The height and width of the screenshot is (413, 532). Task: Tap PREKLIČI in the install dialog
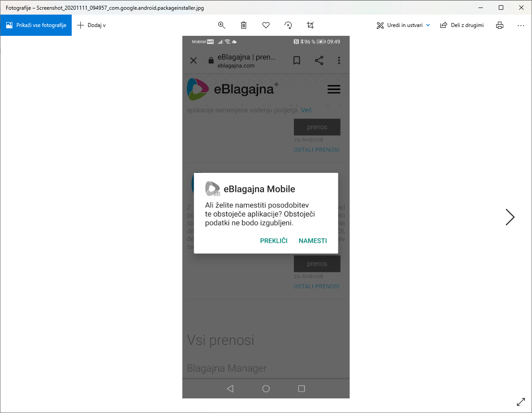coord(274,241)
